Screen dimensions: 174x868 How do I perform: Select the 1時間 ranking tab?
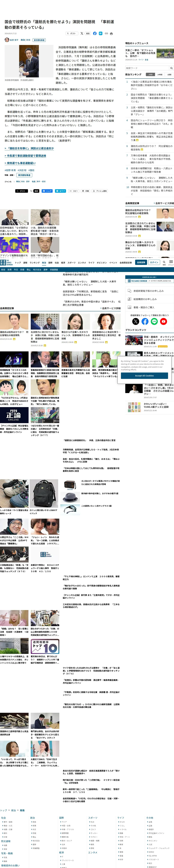coord(150,75)
